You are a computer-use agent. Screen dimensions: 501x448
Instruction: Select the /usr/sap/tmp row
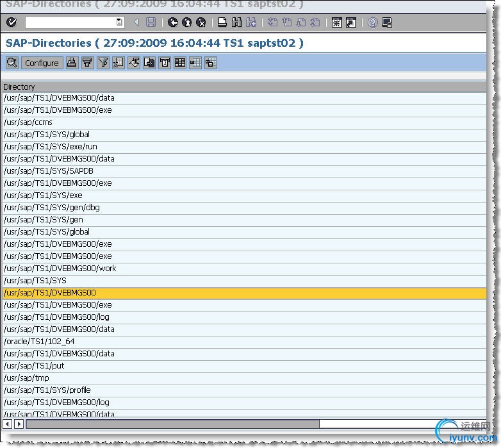click(x=244, y=378)
